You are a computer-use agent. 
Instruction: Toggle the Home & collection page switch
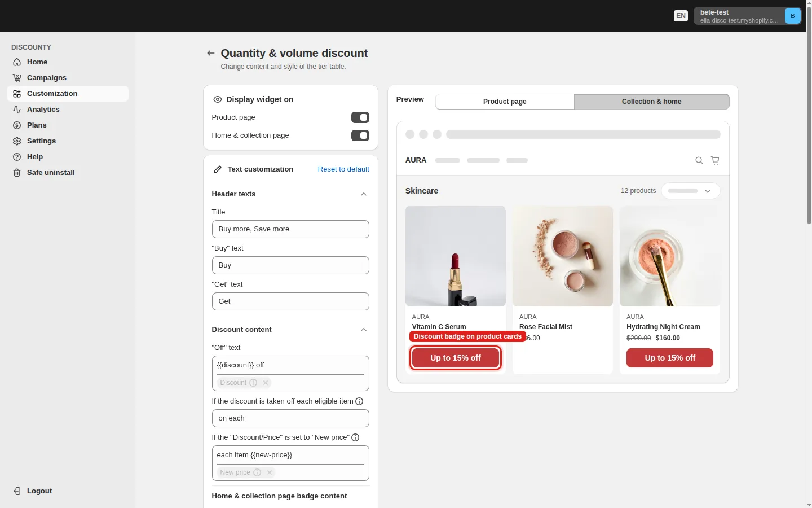tap(360, 135)
